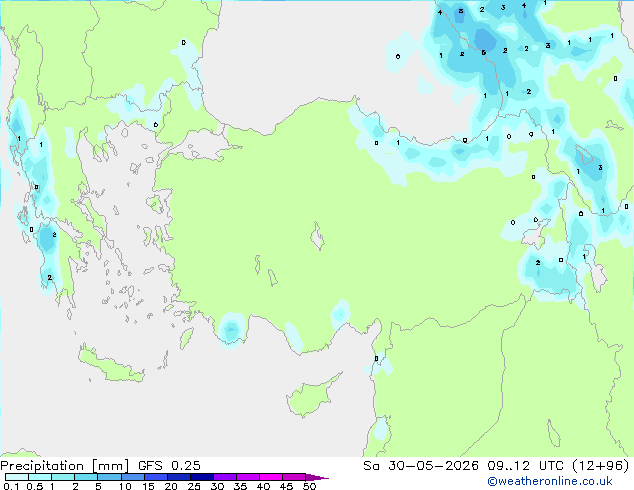Viewport: 634px width, 490px height.
Task: Click the '(12+96)' forecast run text
Action: [601, 466]
